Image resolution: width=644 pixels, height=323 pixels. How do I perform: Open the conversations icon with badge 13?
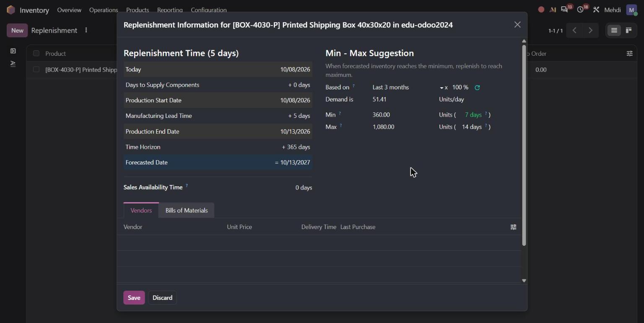(x=565, y=9)
